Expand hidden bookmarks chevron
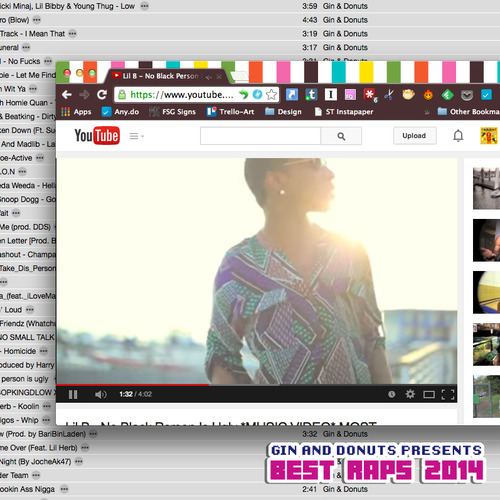The width and height of the screenshot is (500, 500). point(427,113)
